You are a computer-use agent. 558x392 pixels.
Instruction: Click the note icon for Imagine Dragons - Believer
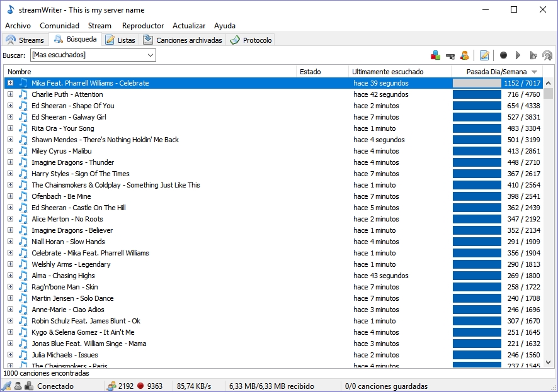23,230
